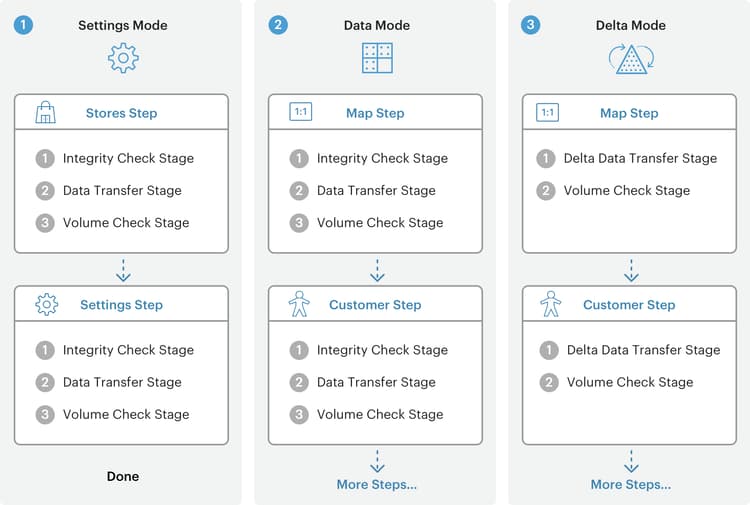The width and height of the screenshot is (750, 505).
Task: Click the Settings Mode gear icon
Action: point(123,59)
